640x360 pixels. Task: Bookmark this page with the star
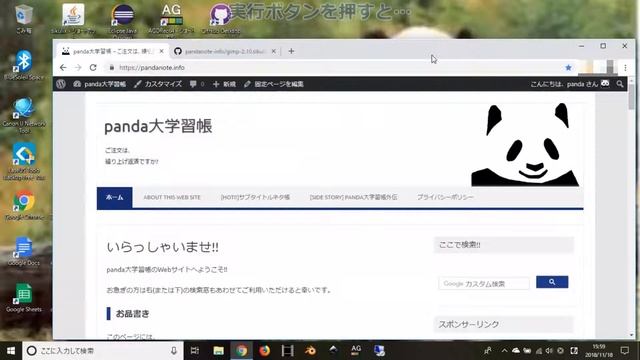tap(568, 68)
